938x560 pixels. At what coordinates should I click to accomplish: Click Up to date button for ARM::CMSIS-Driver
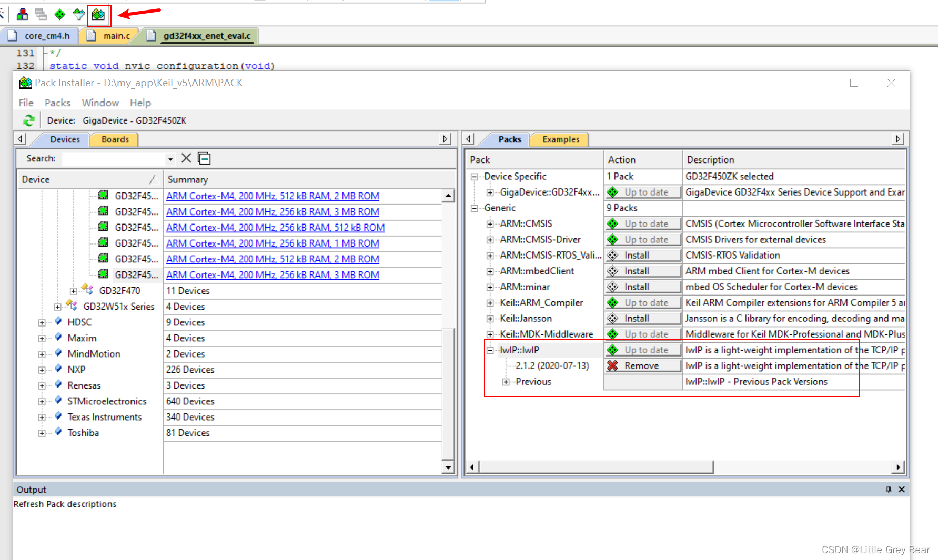[643, 240]
